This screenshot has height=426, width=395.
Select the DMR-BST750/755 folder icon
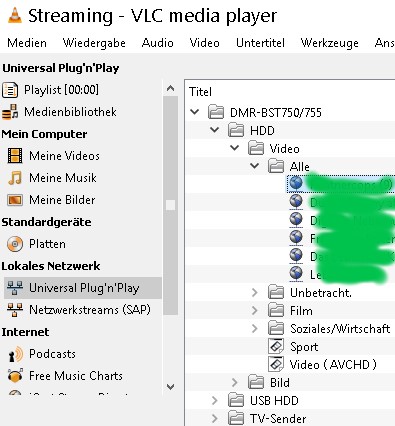click(216, 112)
